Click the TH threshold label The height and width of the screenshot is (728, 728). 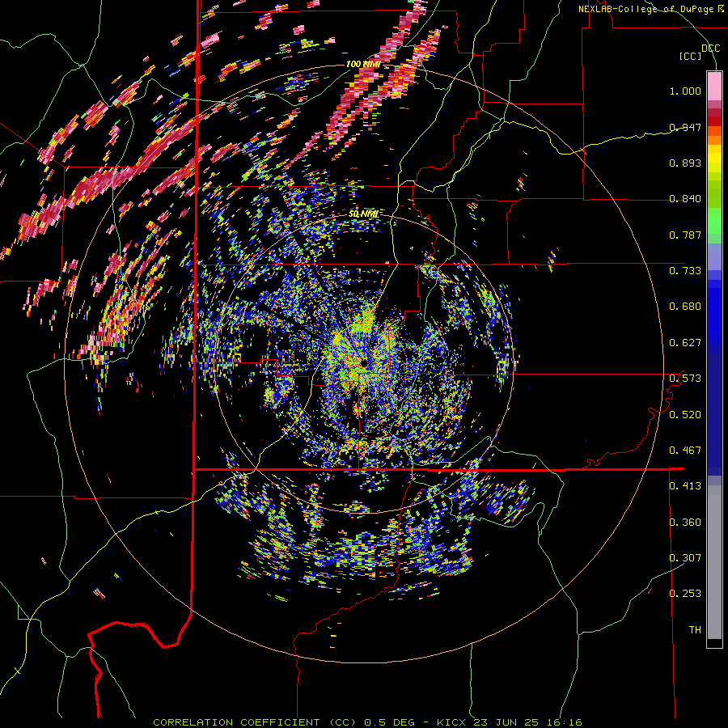tap(695, 630)
